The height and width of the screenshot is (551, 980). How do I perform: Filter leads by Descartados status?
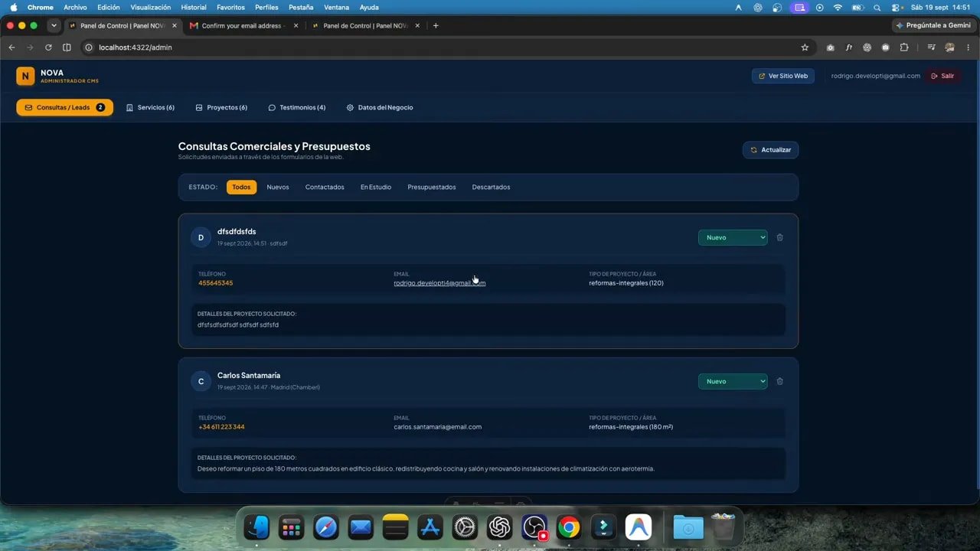pos(491,187)
